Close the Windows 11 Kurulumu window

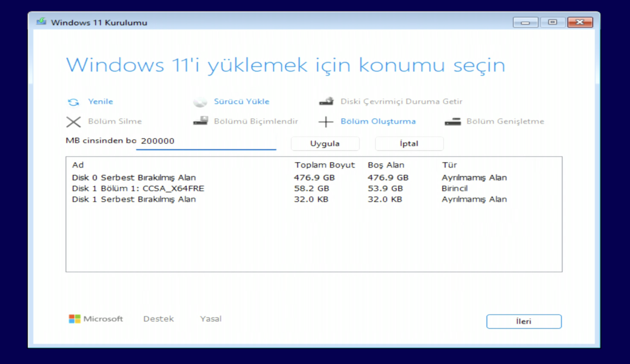(x=580, y=22)
